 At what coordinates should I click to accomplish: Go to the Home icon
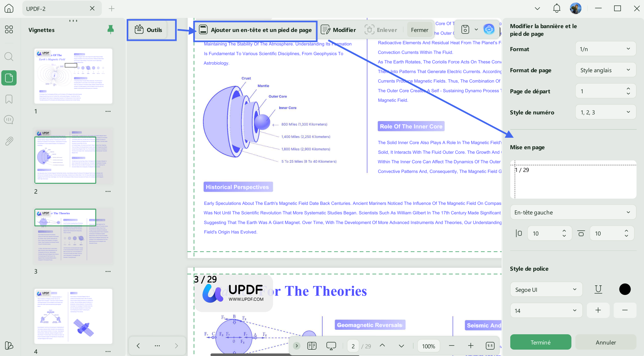[9, 8]
